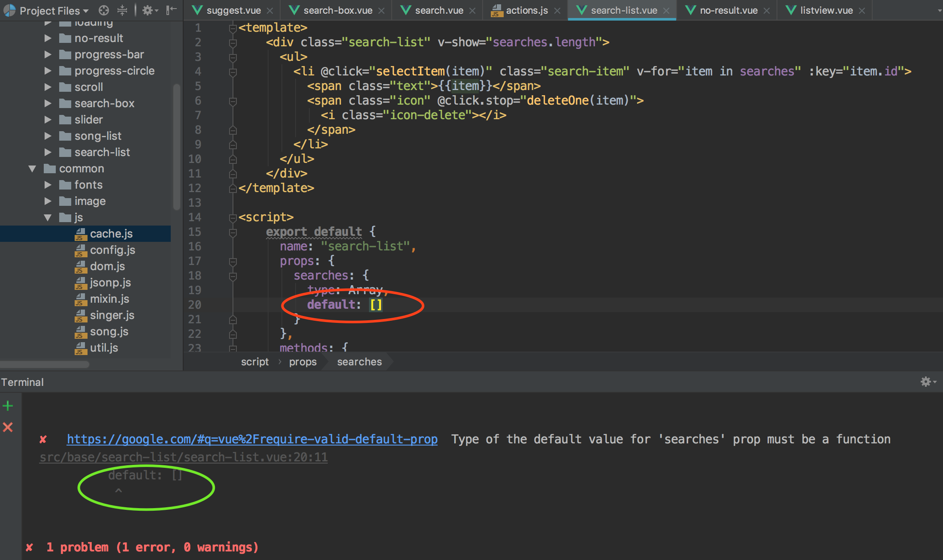Click the Vue icon on the search-list.vue tab

(x=581, y=10)
